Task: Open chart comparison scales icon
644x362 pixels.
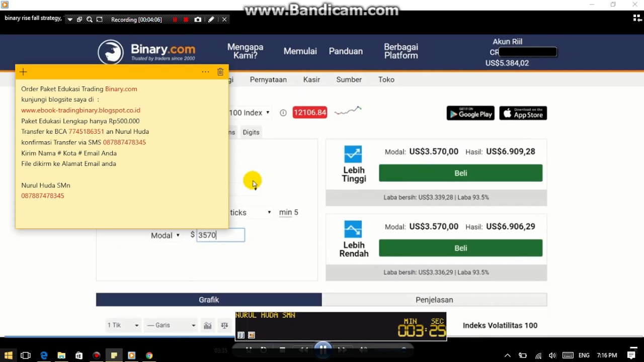Action: point(224,326)
